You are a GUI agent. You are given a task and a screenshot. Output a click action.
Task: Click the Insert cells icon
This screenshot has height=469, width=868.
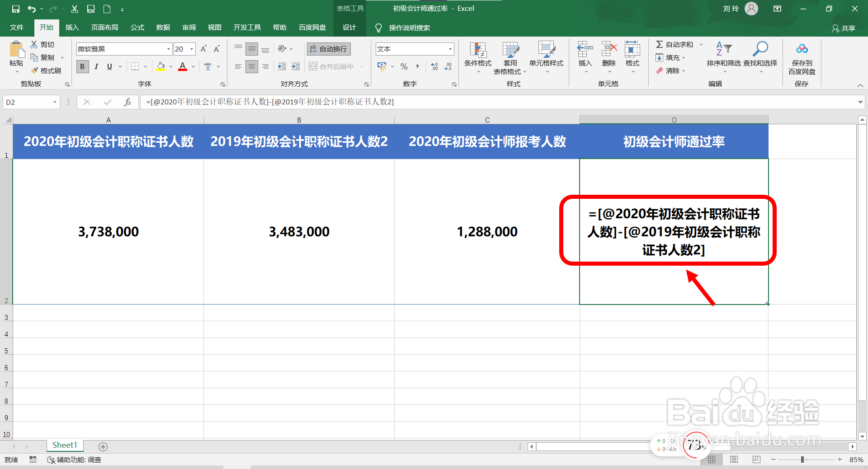click(585, 49)
